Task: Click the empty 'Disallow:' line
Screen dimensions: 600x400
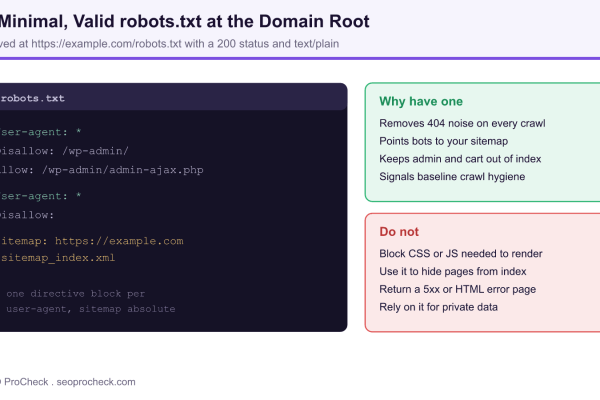Action: click(x=27, y=215)
